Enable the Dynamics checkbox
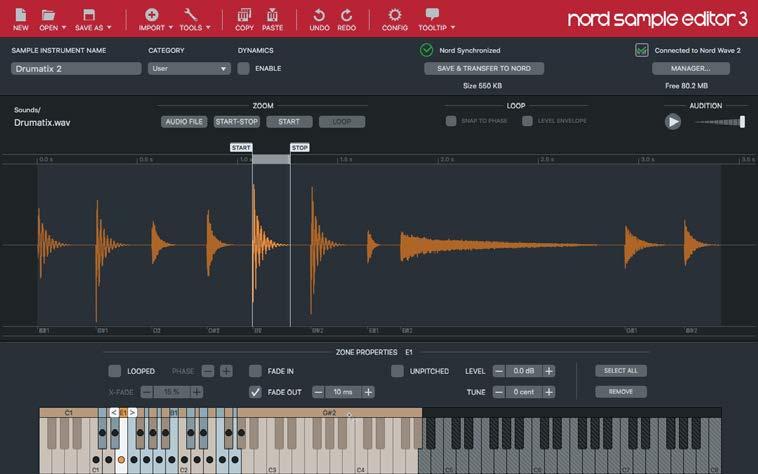 click(244, 69)
